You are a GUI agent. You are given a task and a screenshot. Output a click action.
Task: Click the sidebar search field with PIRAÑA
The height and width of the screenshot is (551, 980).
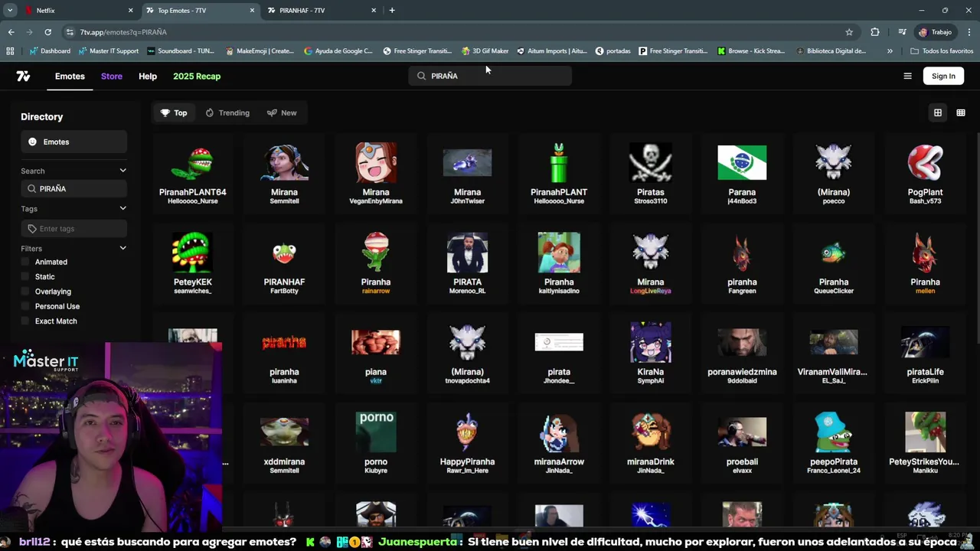[x=73, y=188]
